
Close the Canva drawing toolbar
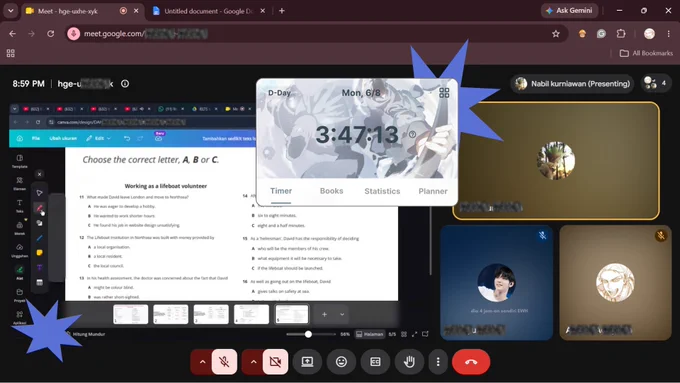coord(39,174)
